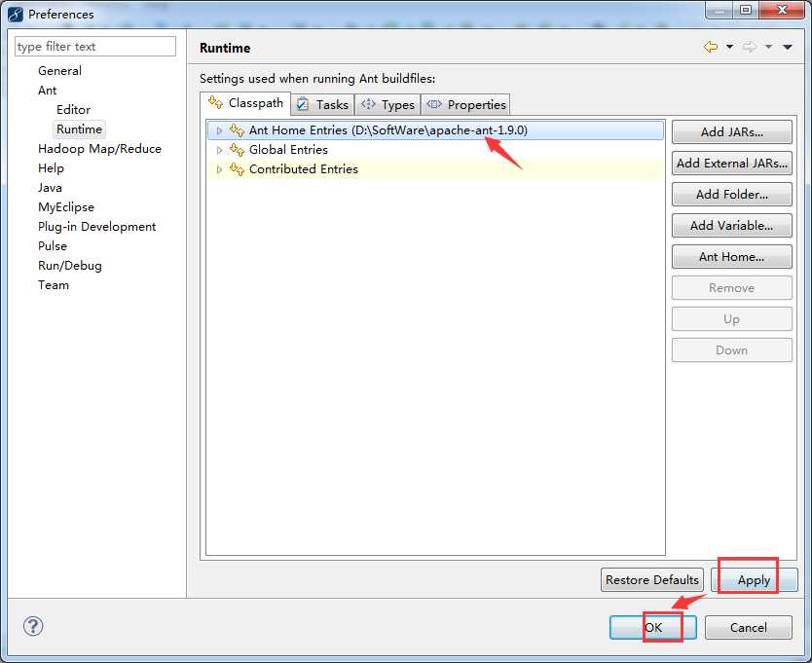Click the Down button
Viewport: 812px width, 663px height.
click(732, 350)
